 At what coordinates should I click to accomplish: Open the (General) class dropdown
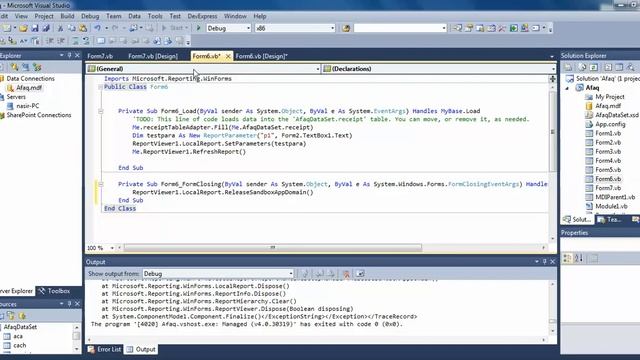point(318,69)
